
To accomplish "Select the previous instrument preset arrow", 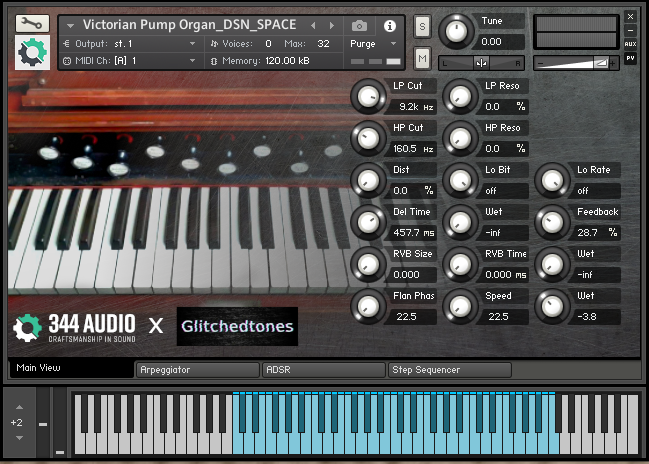I will [x=315, y=25].
